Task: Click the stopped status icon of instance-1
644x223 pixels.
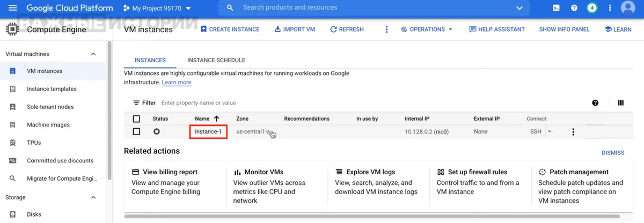Action: pos(157,131)
